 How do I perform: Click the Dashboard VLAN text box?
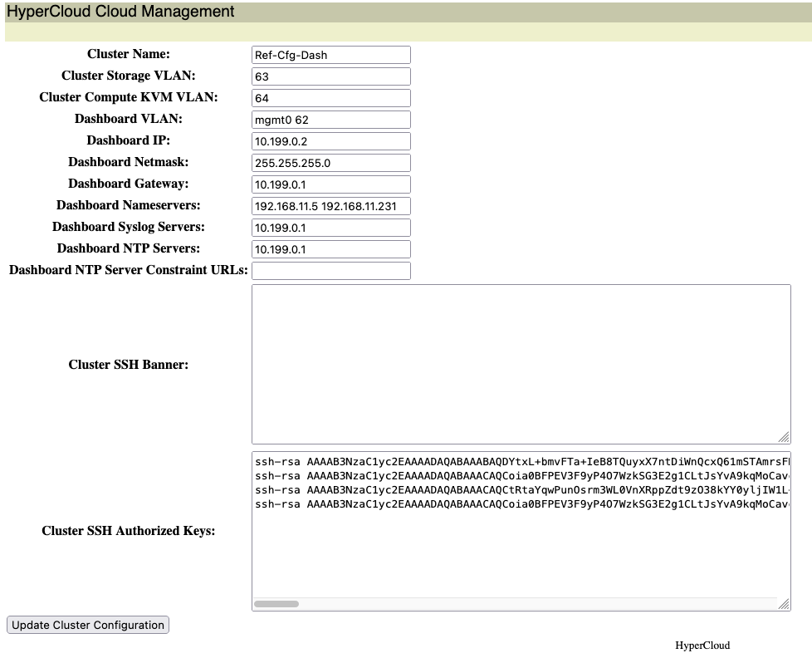[x=330, y=120]
